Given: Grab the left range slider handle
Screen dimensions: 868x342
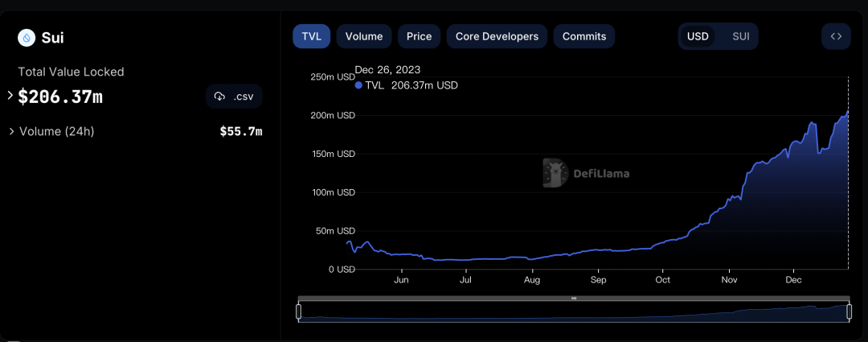Looking at the screenshot, I should click(x=299, y=312).
